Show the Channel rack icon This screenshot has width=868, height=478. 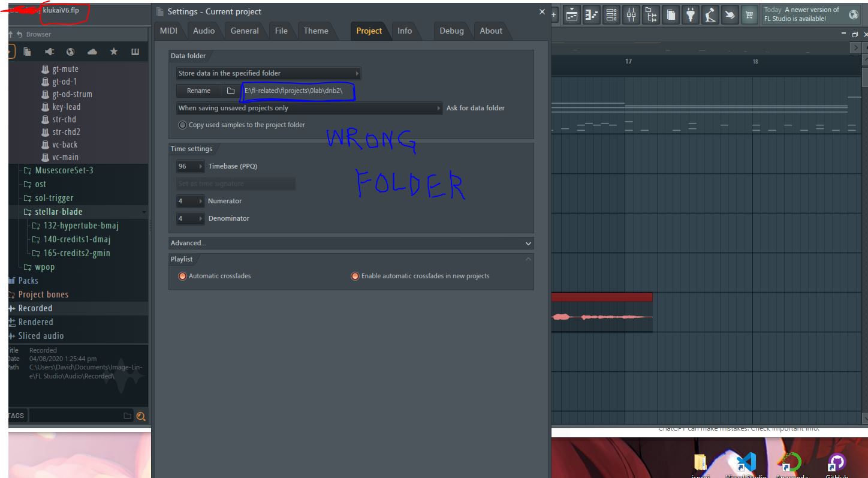tap(611, 14)
